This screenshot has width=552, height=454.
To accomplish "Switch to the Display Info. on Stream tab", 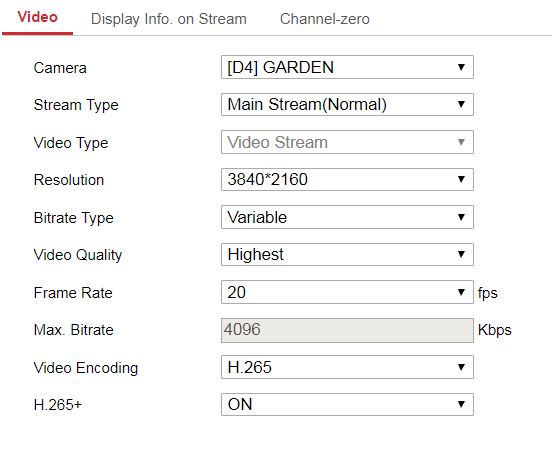I will point(169,19).
